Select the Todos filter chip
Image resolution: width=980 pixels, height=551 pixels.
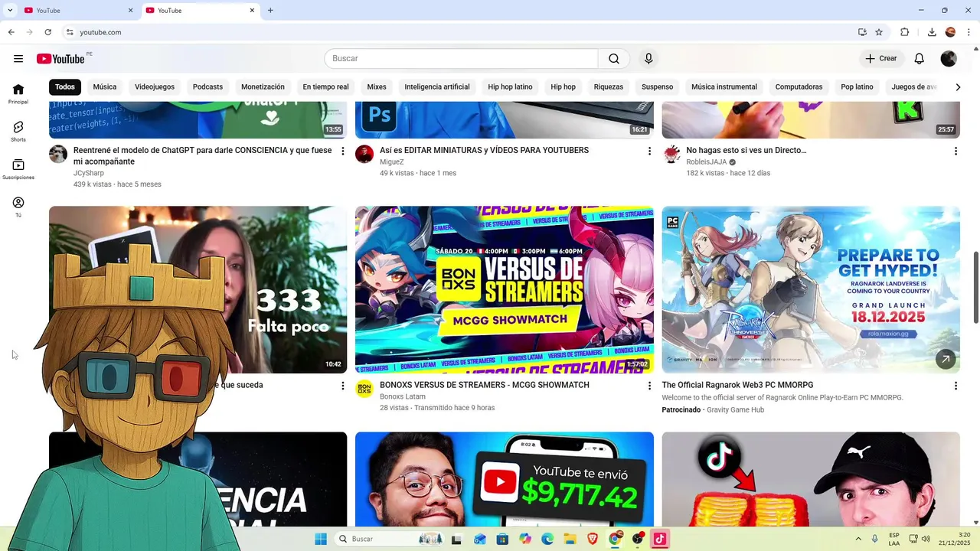65,87
